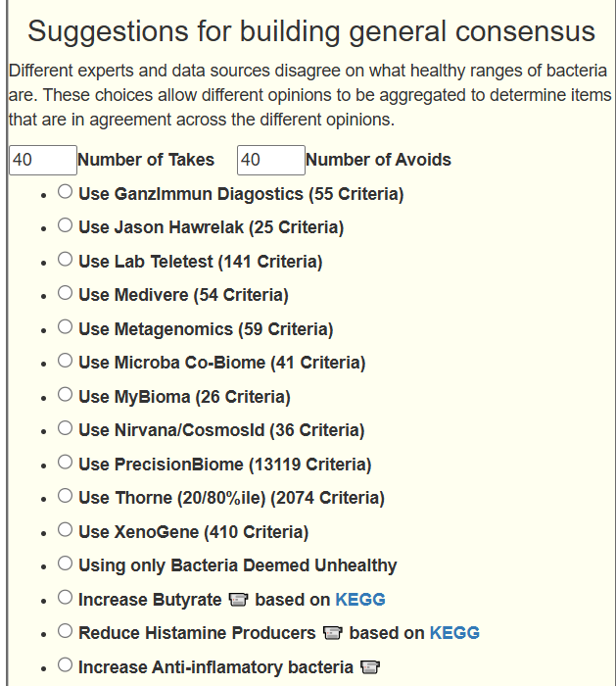This screenshot has width=616, height=686.
Task: Choose the Use Lab Teletest option
Action: 65,260
